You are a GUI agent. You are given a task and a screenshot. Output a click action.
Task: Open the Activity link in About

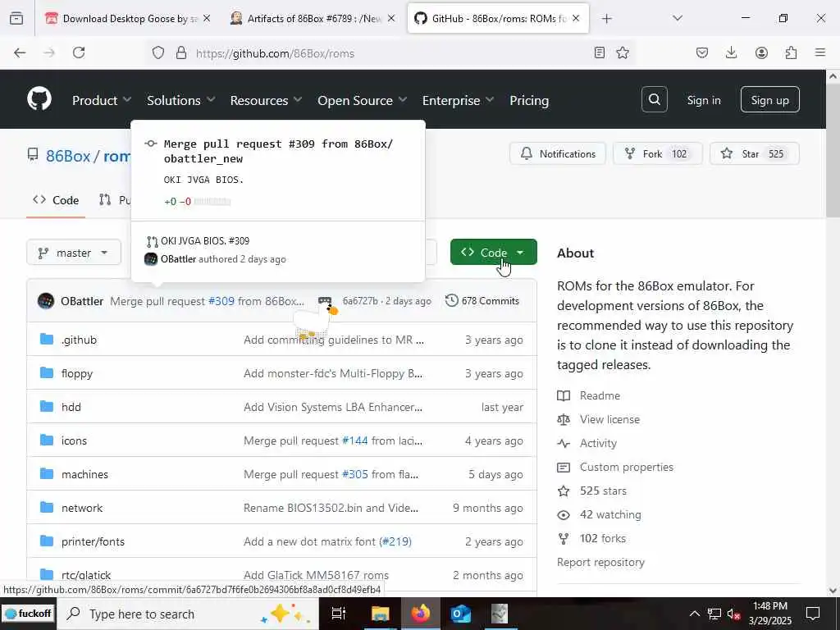click(598, 443)
